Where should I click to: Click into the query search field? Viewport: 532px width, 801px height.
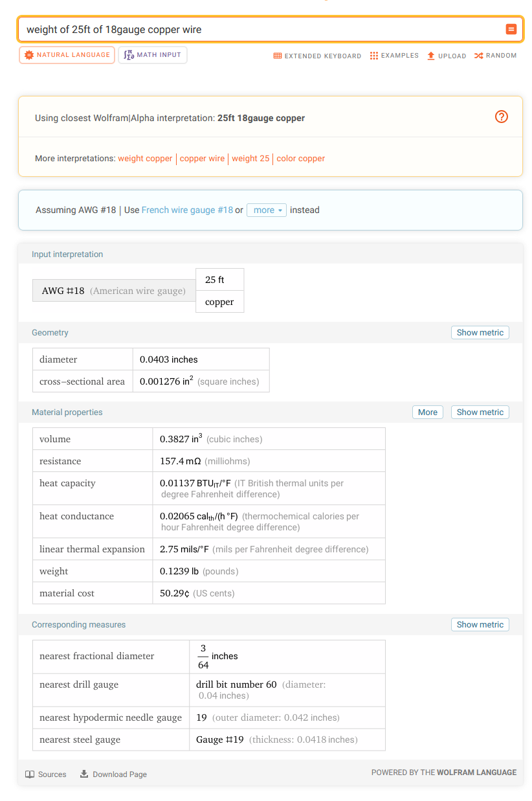pos(259,29)
